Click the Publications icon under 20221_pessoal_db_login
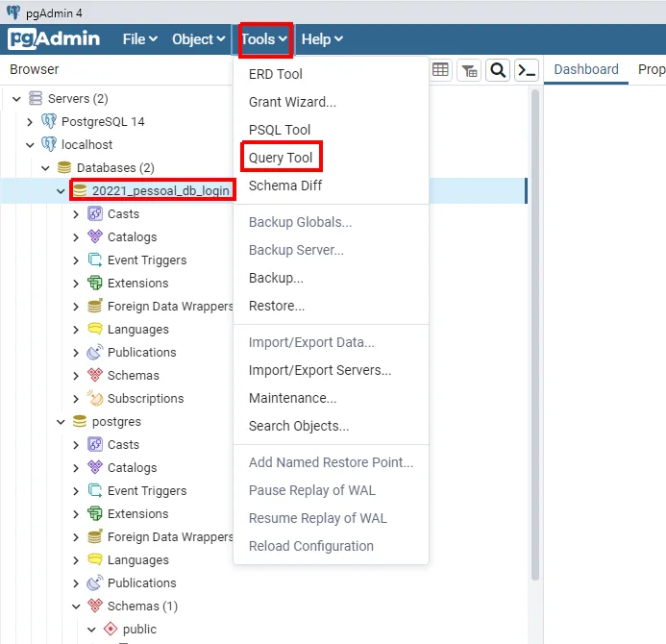666x644 pixels. [x=95, y=352]
